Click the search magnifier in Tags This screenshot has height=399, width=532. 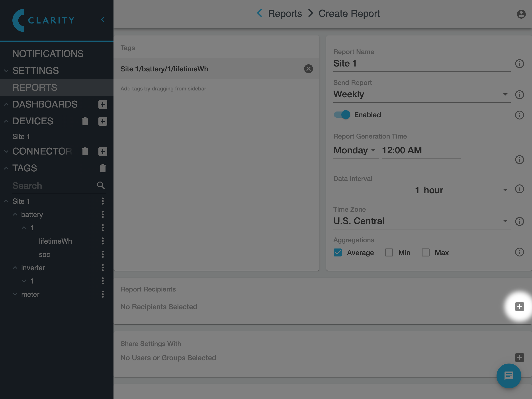(x=101, y=186)
